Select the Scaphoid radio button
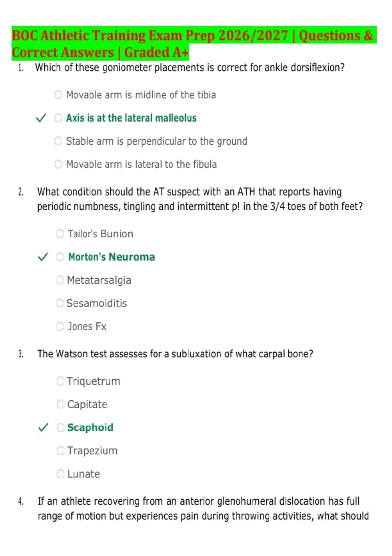 [60, 427]
